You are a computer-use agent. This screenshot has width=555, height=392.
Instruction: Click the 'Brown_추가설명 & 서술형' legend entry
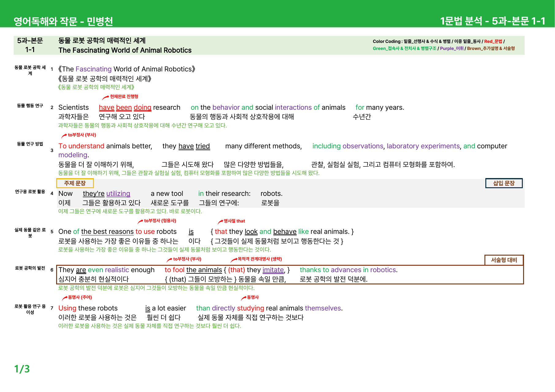click(x=491, y=48)
